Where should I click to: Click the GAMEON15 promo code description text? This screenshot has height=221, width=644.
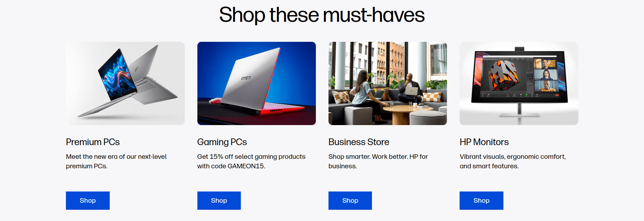(251, 161)
